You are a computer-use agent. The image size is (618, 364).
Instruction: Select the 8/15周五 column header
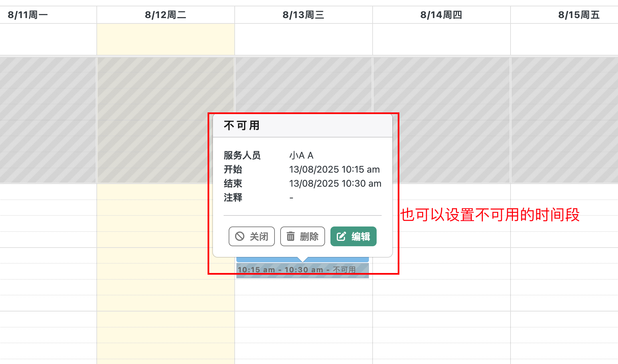coord(579,15)
